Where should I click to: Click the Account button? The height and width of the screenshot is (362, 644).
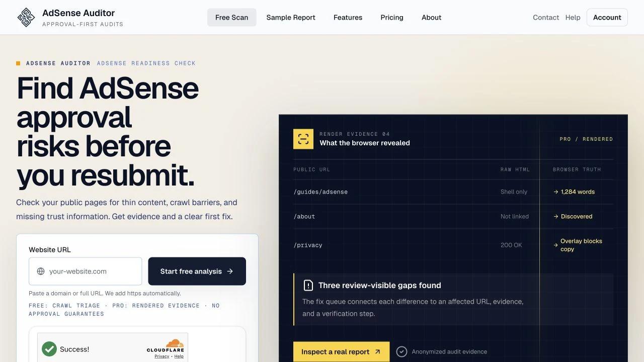607,17
